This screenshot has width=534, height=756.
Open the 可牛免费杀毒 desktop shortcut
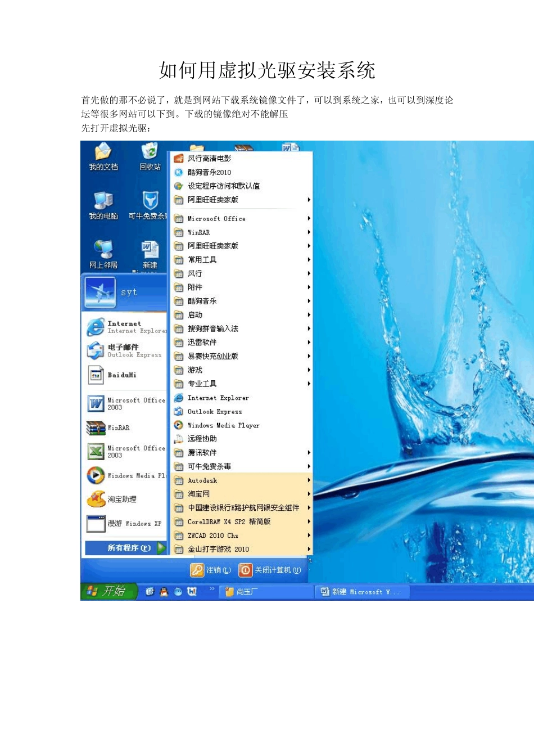pos(150,206)
